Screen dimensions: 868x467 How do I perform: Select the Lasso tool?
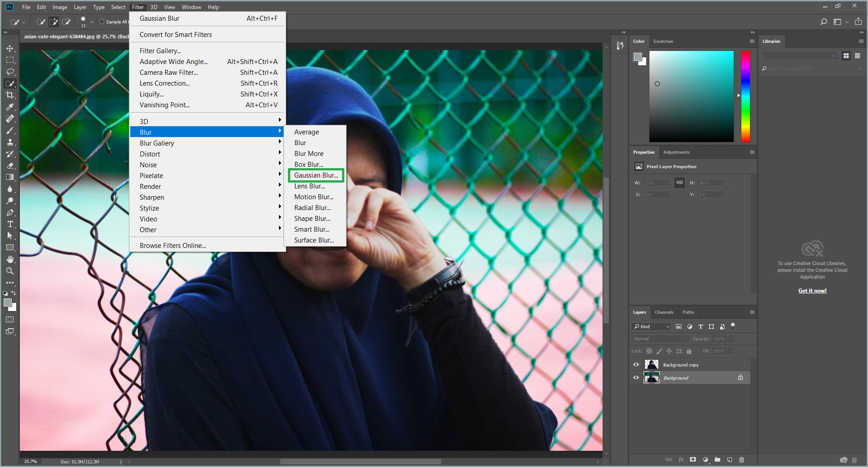(x=10, y=72)
